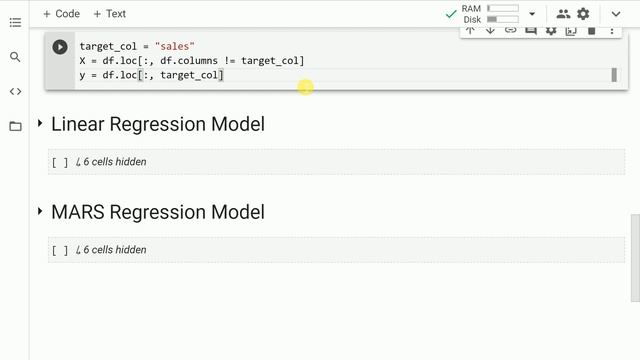Open the share people icon
This screenshot has height=360, width=640.
tap(563, 14)
